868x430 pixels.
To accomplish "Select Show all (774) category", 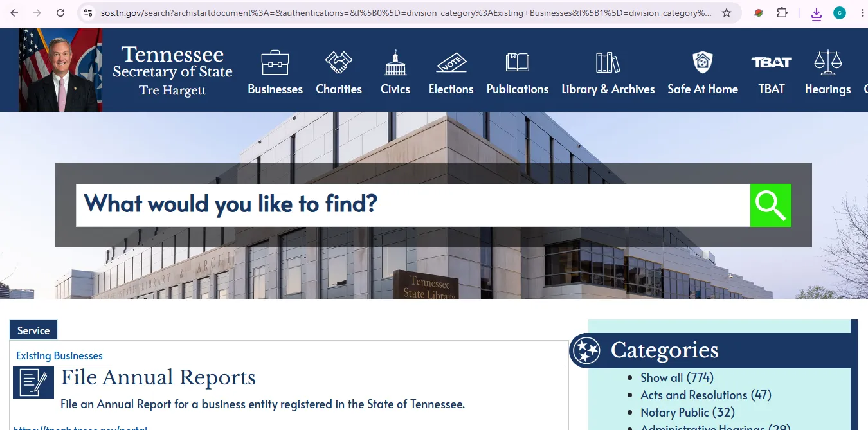I will coord(677,377).
